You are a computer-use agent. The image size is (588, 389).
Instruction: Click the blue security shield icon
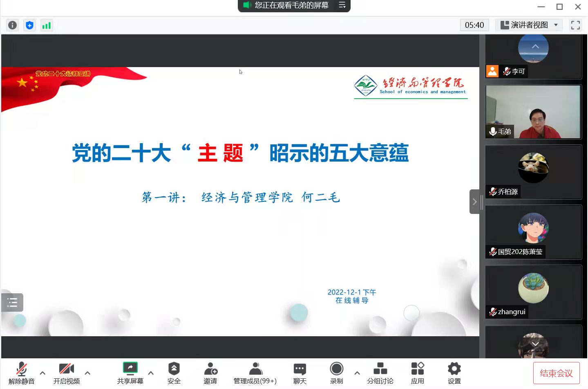click(29, 25)
